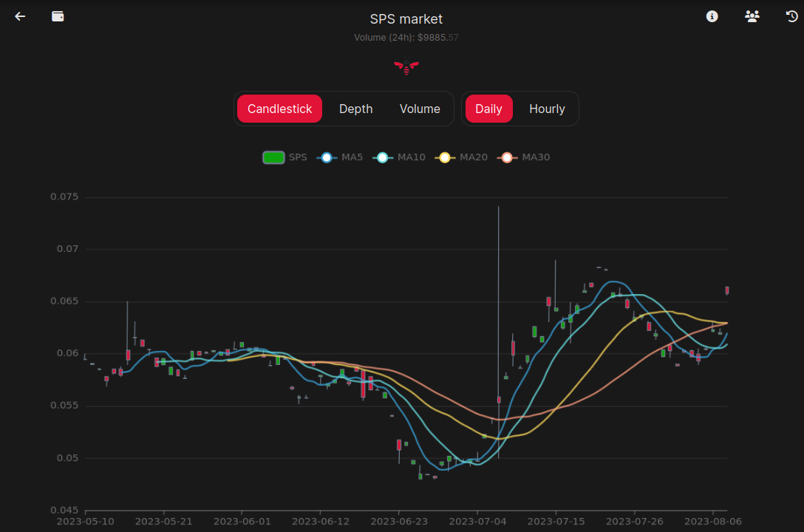Click the 2023-07-04 date axis label
This screenshot has width=804, height=532.
[477, 521]
